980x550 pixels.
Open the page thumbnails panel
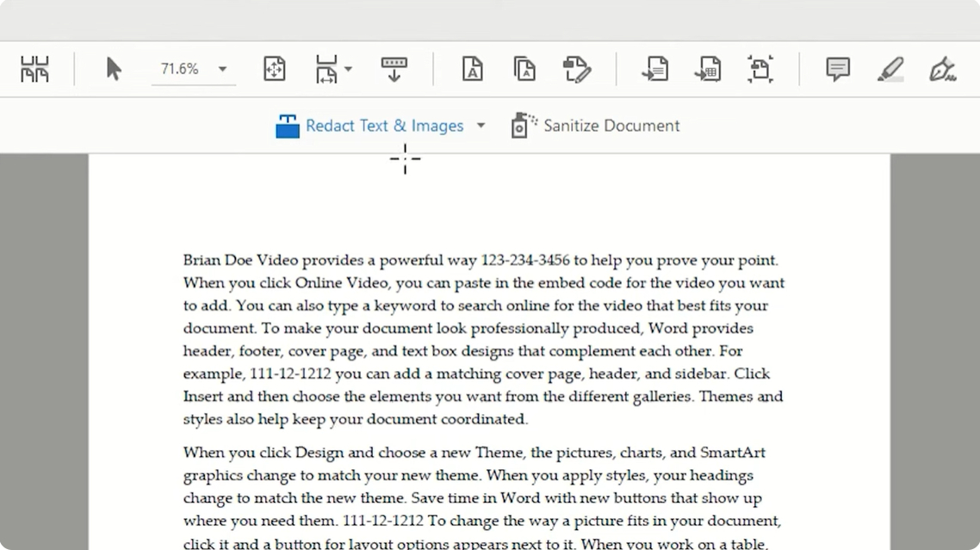coord(34,69)
